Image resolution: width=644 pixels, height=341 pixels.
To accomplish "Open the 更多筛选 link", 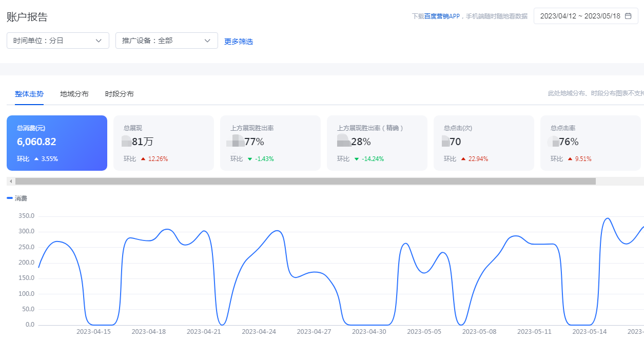I will pos(239,42).
